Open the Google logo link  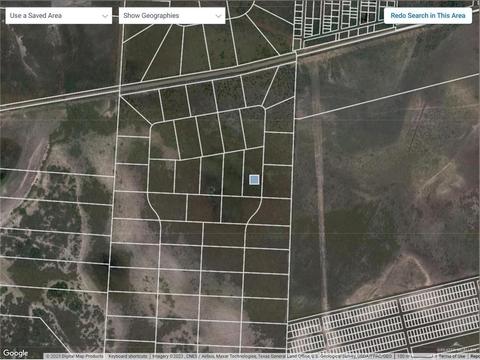click(x=15, y=353)
